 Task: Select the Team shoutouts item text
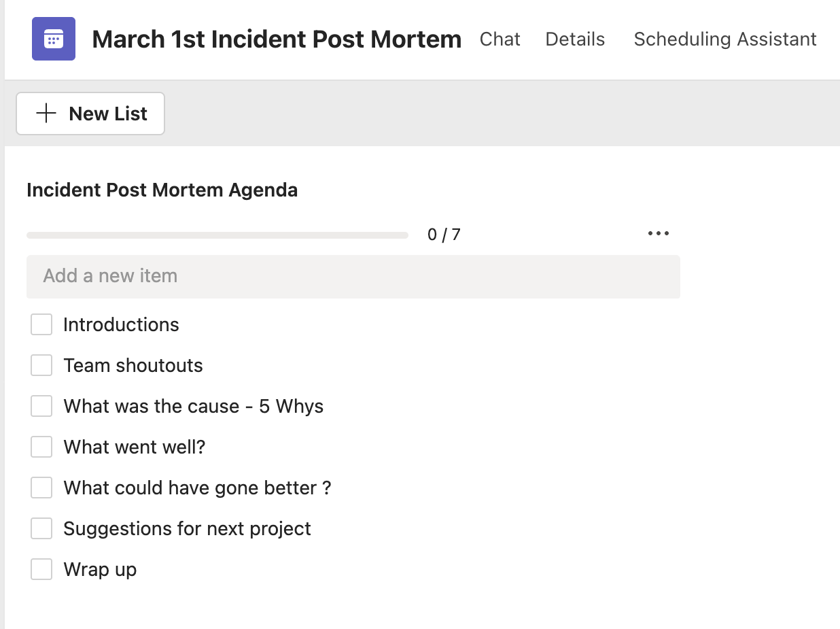133,365
